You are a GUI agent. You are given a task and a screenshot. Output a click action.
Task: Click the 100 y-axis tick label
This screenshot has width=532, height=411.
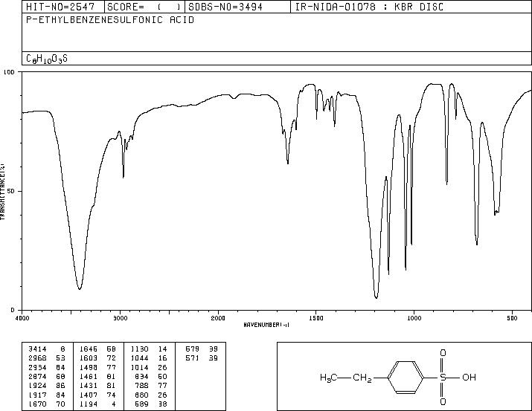click(x=9, y=72)
